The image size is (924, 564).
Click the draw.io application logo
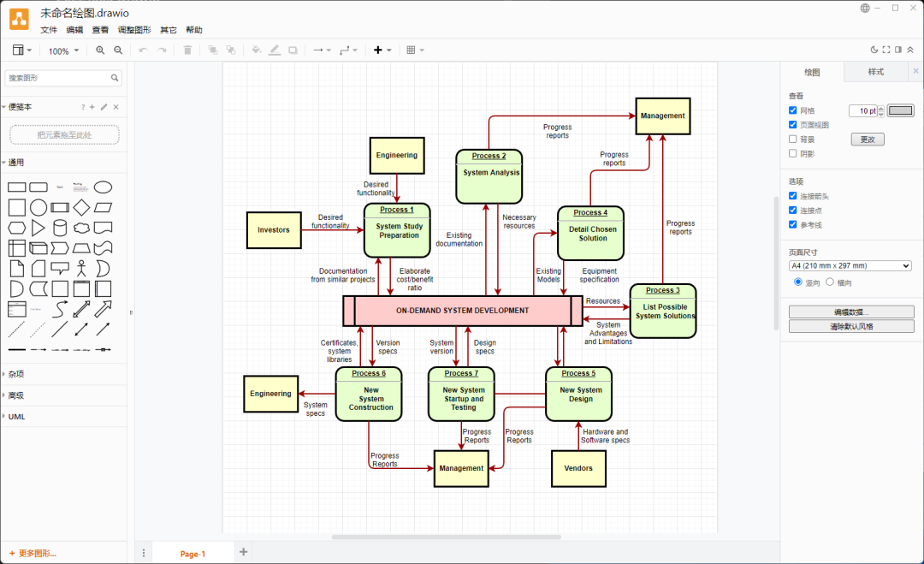point(19,19)
